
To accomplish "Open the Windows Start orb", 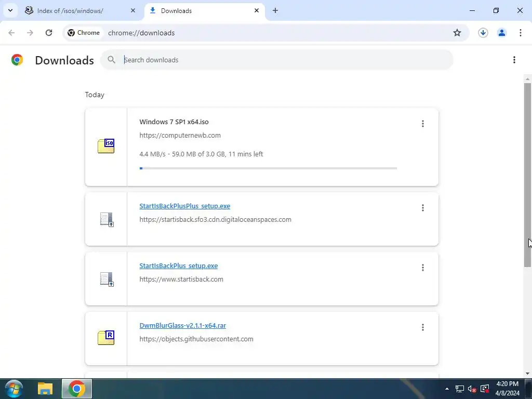I will [x=14, y=389].
